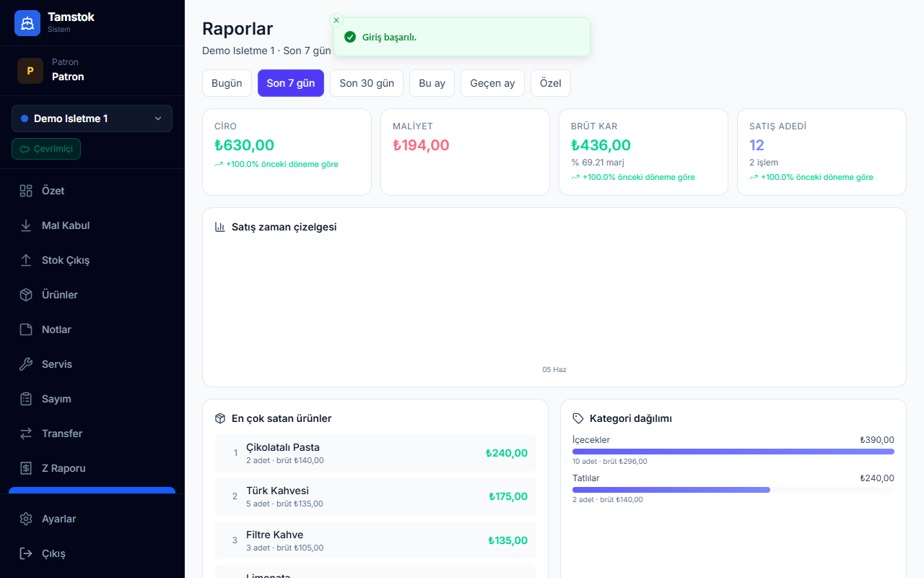Click the Ürünler box icon
This screenshot has width=924, height=578.
point(26,295)
